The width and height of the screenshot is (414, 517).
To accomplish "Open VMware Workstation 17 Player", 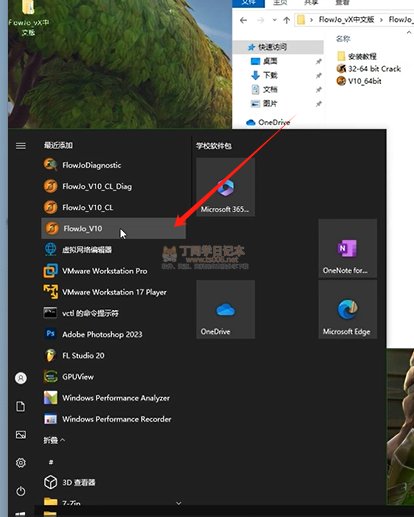I will tap(113, 292).
